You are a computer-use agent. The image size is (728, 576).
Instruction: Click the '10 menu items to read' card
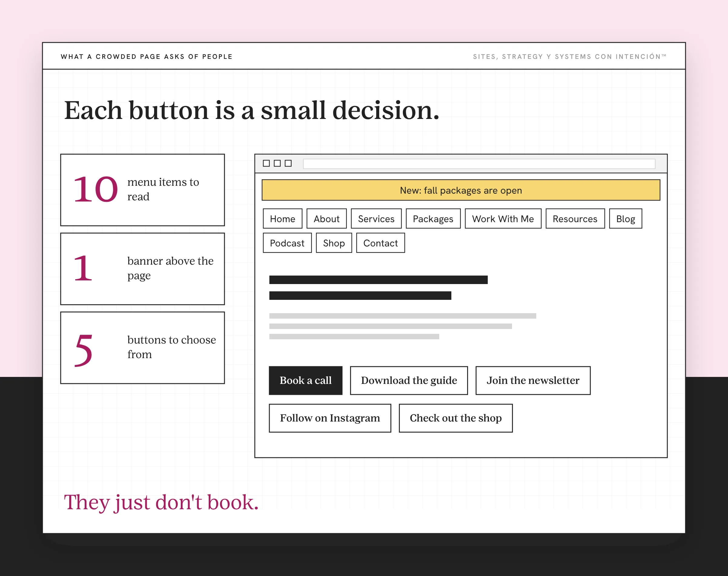point(143,190)
